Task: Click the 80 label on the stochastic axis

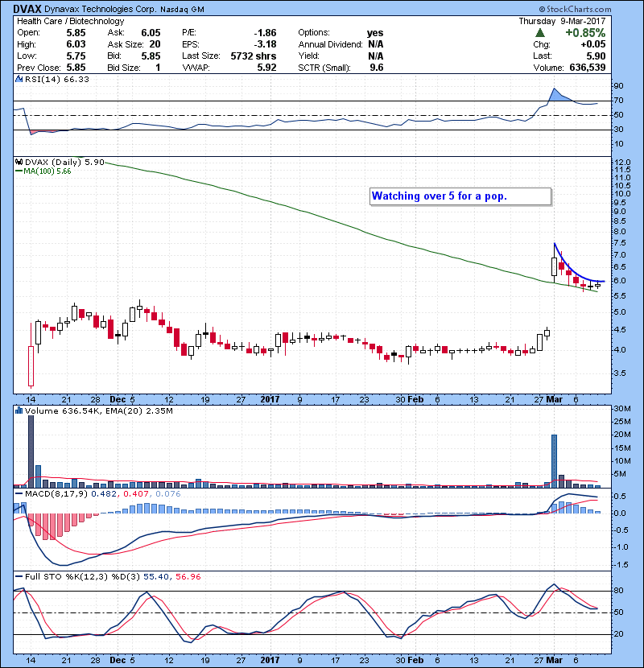Action: [x=618, y=591]
